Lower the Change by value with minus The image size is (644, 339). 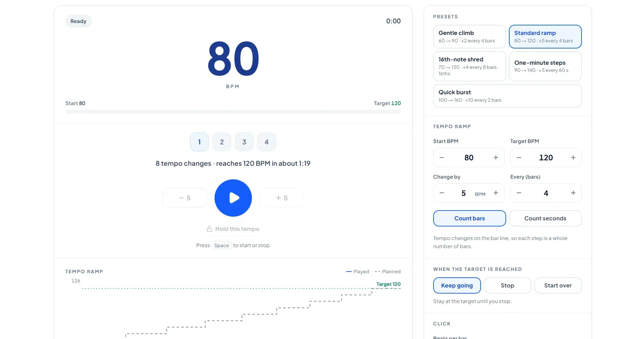tap(442, 193)
